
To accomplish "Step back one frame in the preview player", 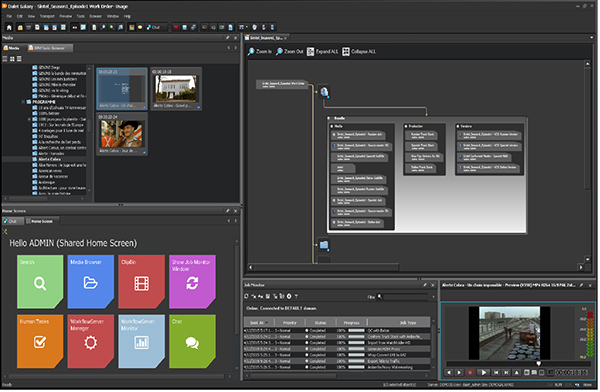I will point(449,372).
